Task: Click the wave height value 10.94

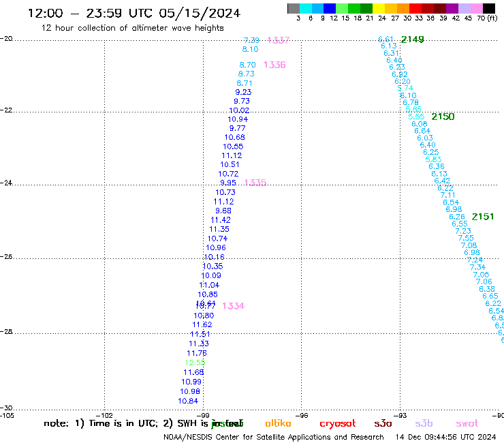Action: point(238,119)
